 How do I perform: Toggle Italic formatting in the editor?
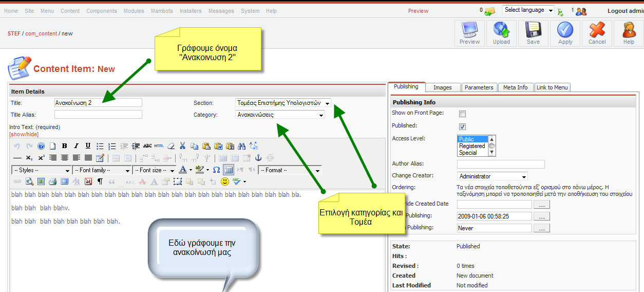point(76,146)
